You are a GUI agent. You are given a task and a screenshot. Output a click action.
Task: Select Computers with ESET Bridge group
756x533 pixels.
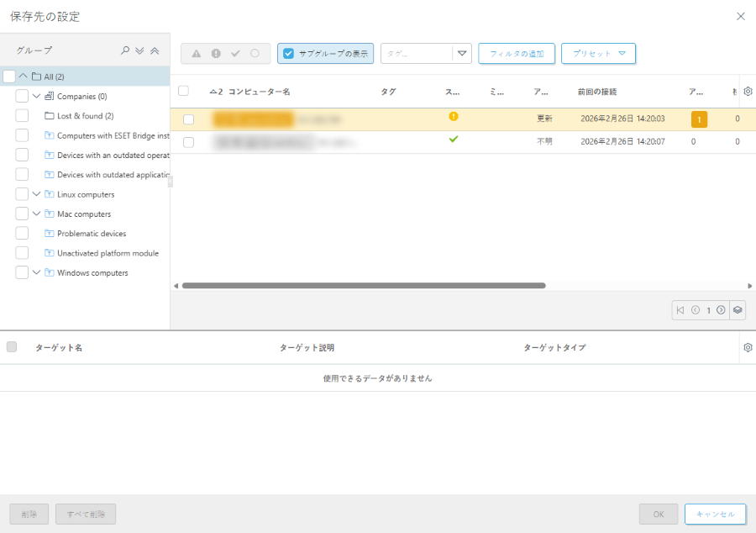tap(113, 135)
